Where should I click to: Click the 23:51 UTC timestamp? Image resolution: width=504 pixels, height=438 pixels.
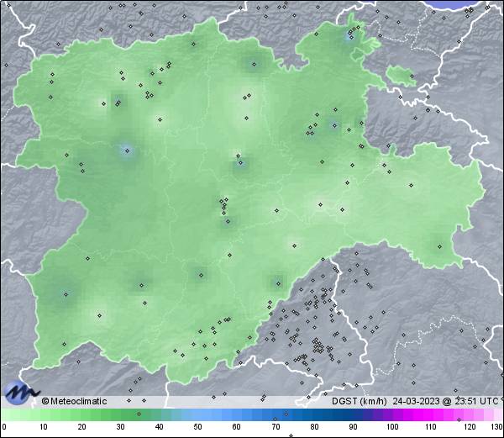tap(476, 401)
